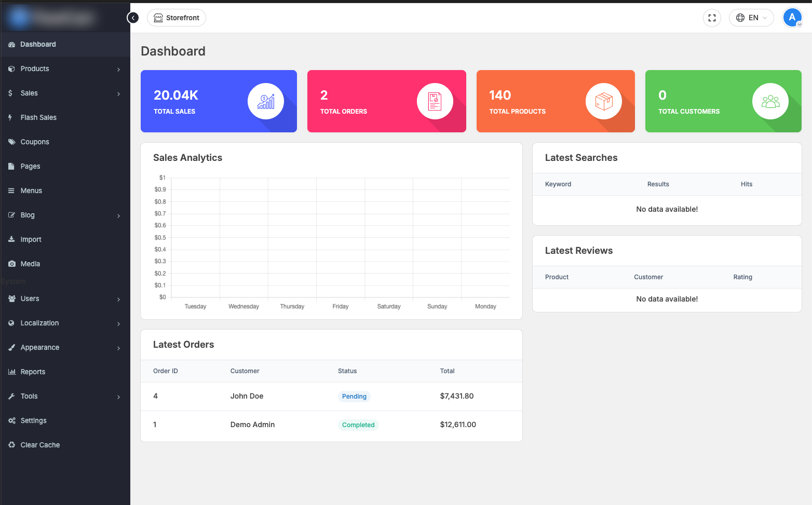Click the Storefront button
Screen dimensions: 812x505
tap(176, 17)
